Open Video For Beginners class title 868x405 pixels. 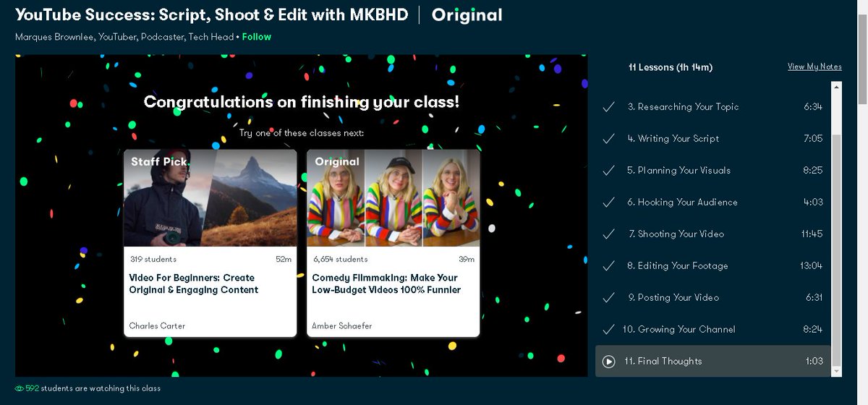(x=194, y=284)
